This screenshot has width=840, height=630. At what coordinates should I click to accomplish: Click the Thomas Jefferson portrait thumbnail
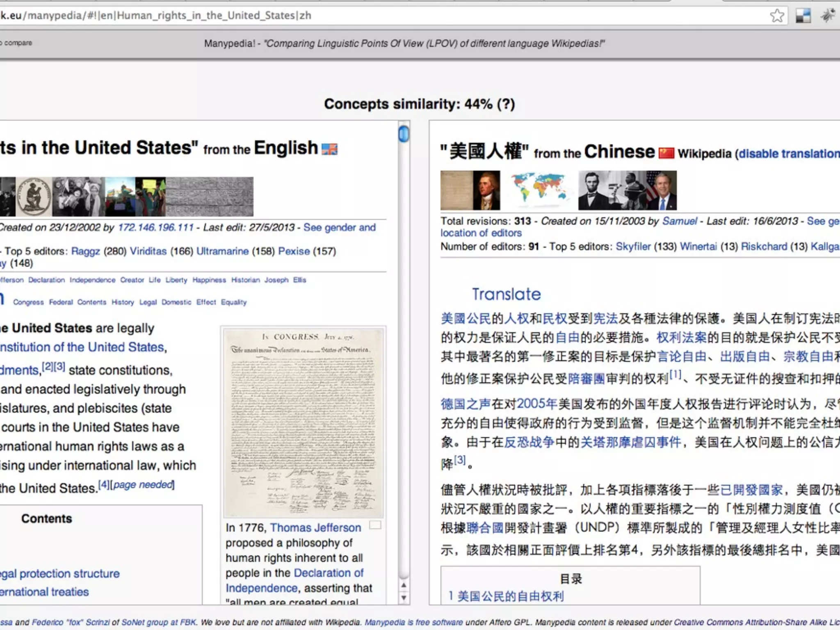(x=486, y=190)
